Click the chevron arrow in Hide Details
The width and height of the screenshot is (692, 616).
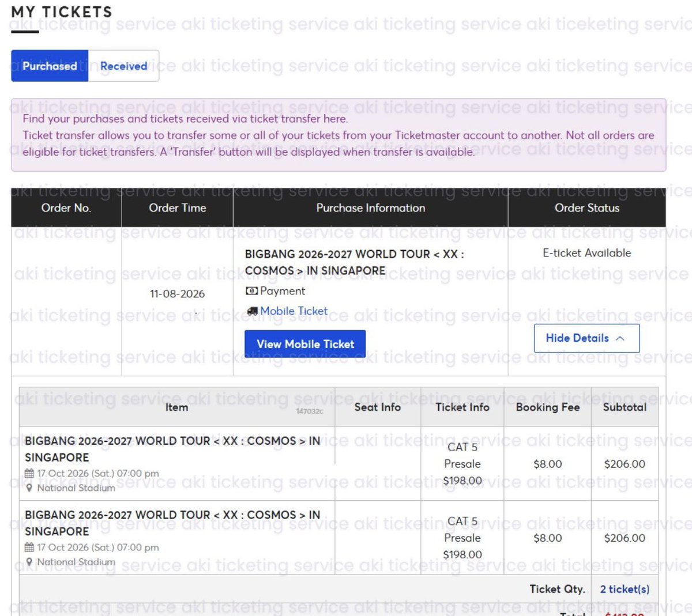tap(620, 338)
